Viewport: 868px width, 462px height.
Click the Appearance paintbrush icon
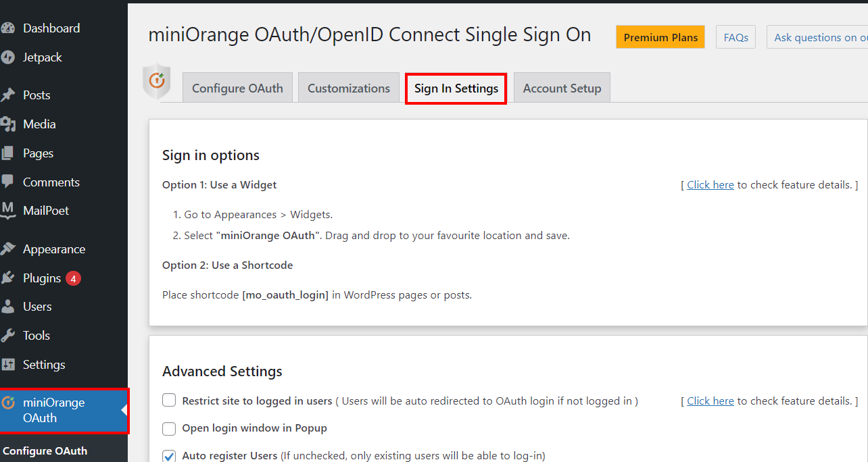coord(7,249)
